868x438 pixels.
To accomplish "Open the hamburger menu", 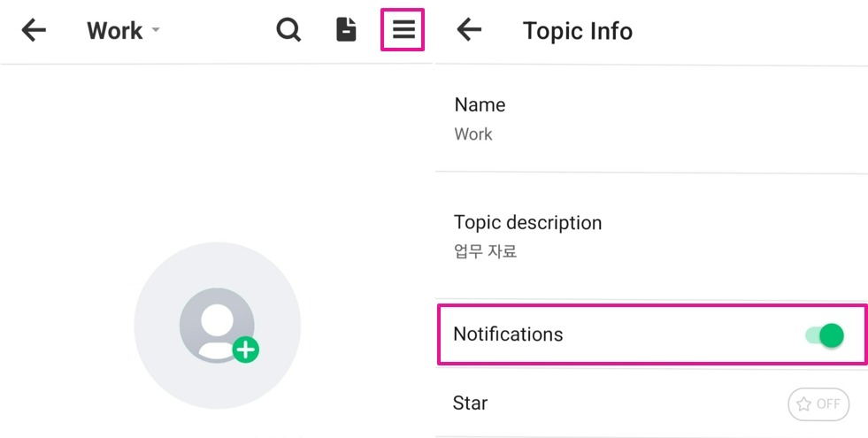I will [x=403, y=30].
